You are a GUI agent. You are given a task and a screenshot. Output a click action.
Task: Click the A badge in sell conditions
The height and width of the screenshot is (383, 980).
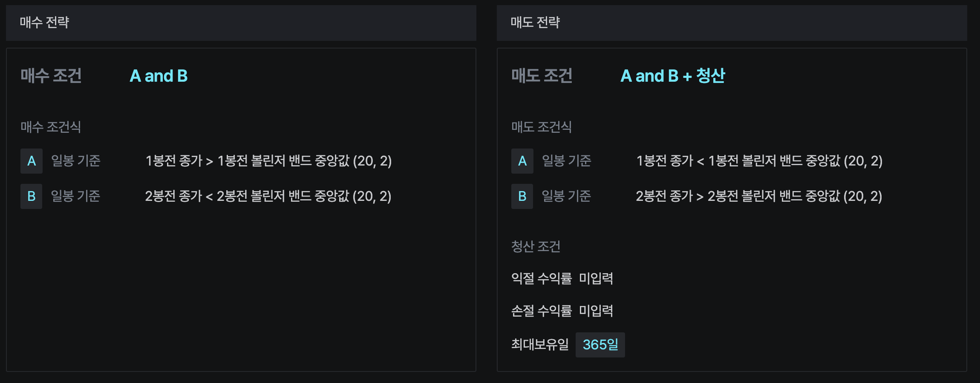(x=522, y=161)
